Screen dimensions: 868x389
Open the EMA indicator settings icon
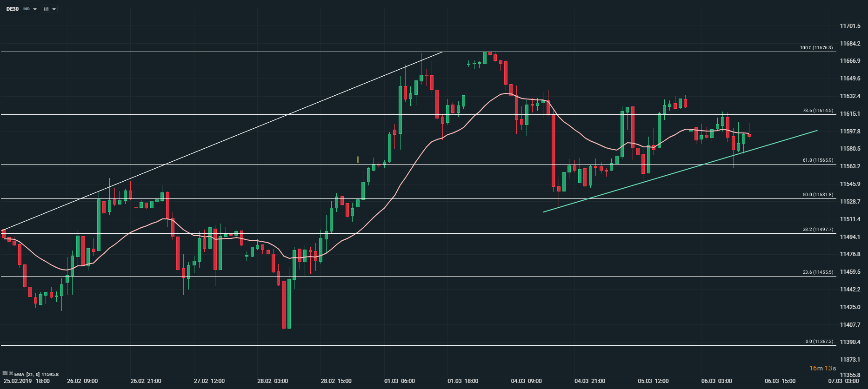(x=5, y=373)
